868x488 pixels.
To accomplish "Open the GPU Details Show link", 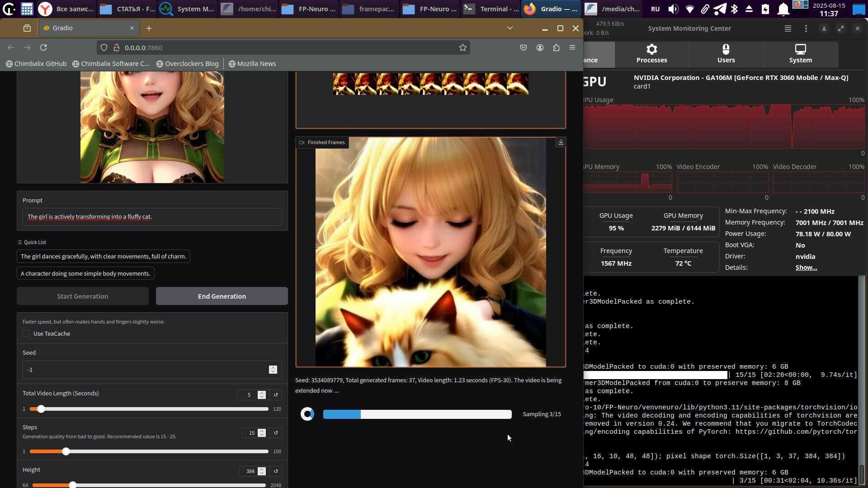I will [x=806, y=267].
